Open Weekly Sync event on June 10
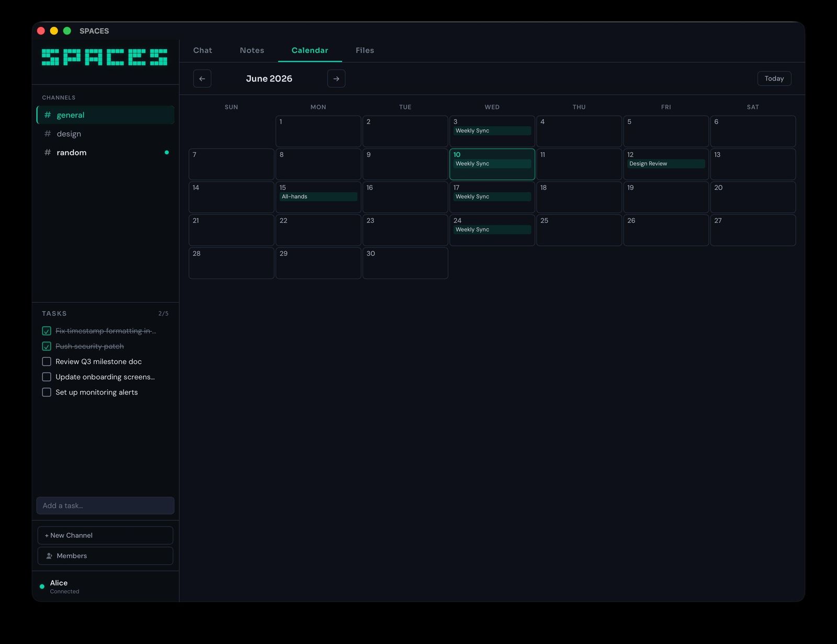The width and height of the screenshot is (837, 644). coord(492,164)
